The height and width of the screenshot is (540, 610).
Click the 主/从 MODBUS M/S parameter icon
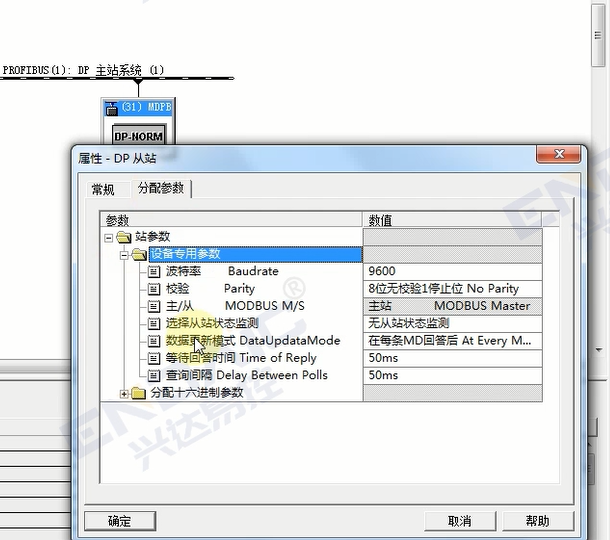(154, 307)
